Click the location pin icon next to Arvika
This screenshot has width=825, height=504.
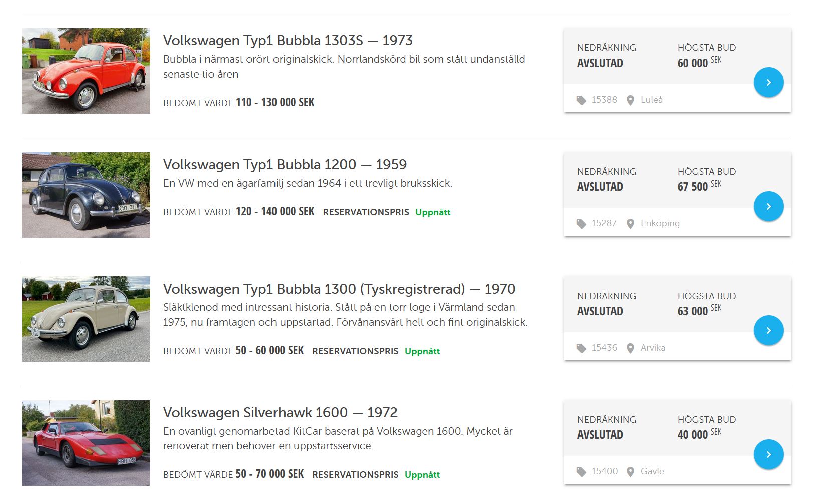(x=630, y=348)
